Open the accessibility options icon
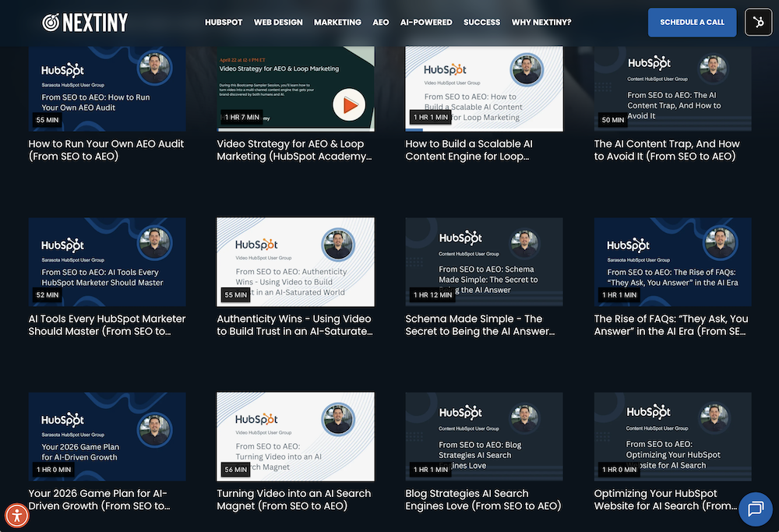 click(x=17, y=516)
